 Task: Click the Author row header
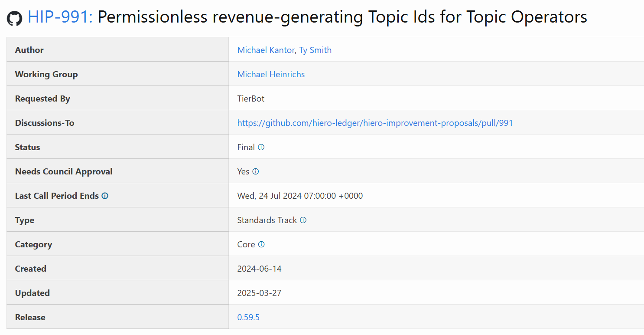tap(29, 50)
